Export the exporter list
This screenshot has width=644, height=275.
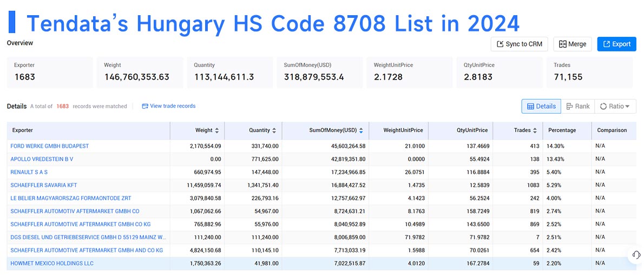[616, 44]
